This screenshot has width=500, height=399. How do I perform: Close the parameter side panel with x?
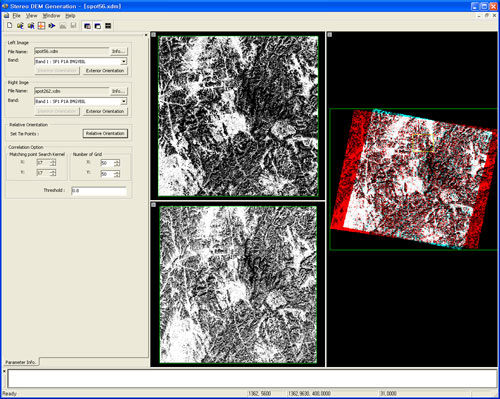[146, 35]
